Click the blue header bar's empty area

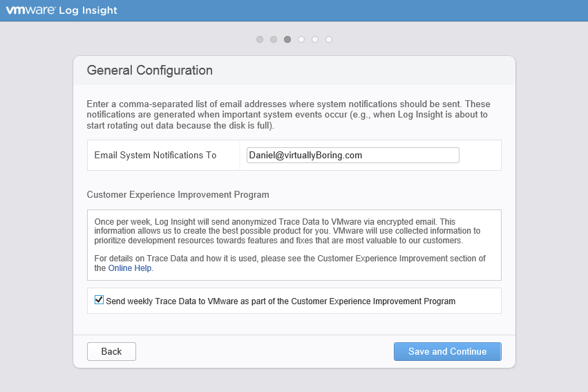coord(352,10)
